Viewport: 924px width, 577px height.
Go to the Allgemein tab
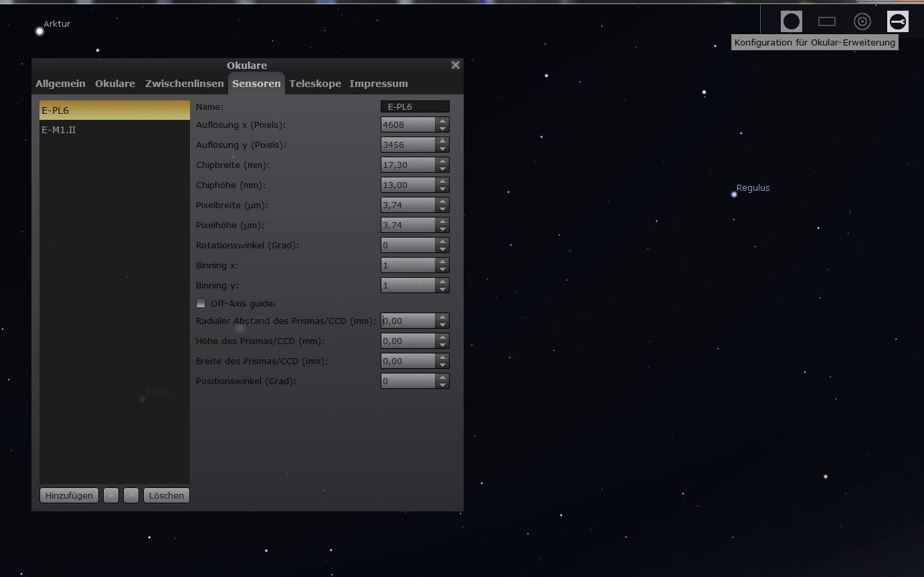click(60, 84)
